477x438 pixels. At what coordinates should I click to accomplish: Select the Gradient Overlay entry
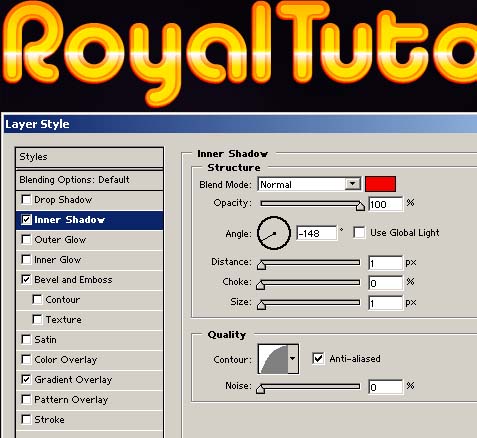tap(89, 380)
